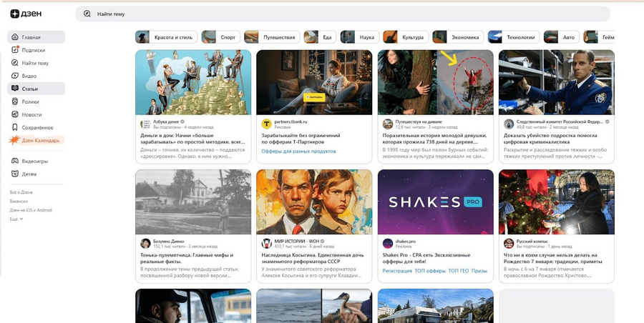Screen dimensions: 644x323
Task: Open Зарабатывайте без ограничений ad title
Action: [301, 139]
